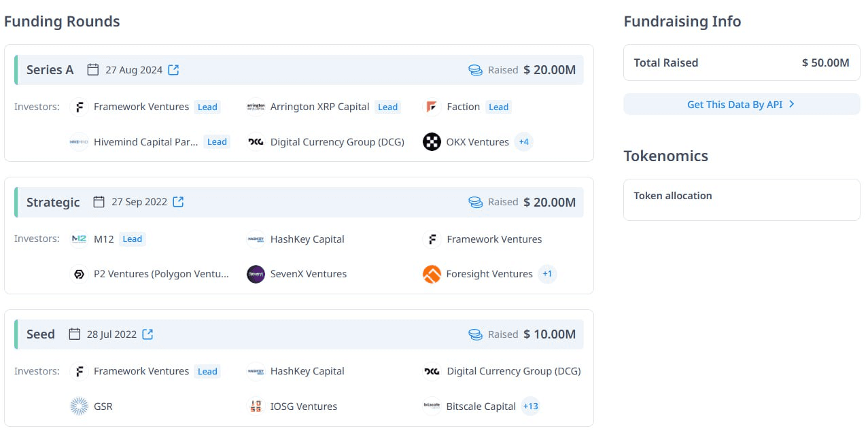868x435 pixels.
Task: Click the SevenX Ventures logo
Action: tap(256, 274)
